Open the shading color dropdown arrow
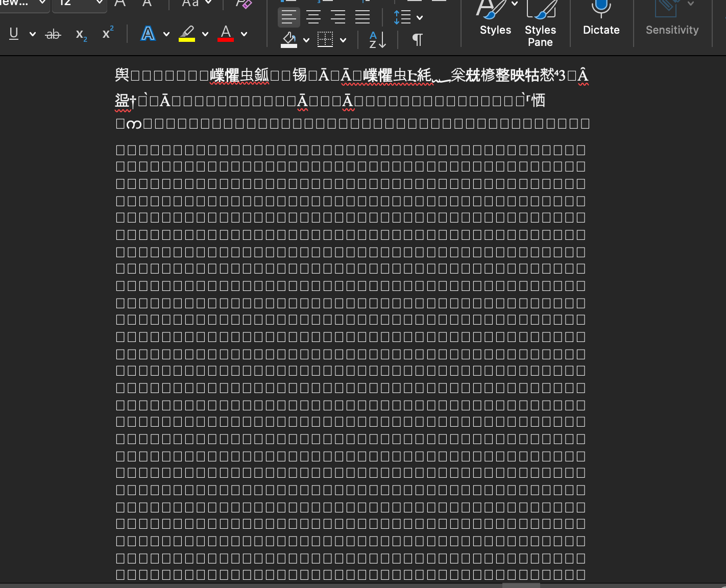 click(x=306, y=40)
